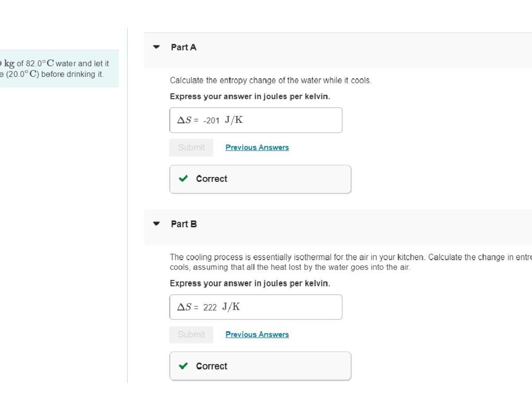Viewport: 532px width, 411px height.
Task: Open Previous Answers link for Part B
Action: [257, 335]
